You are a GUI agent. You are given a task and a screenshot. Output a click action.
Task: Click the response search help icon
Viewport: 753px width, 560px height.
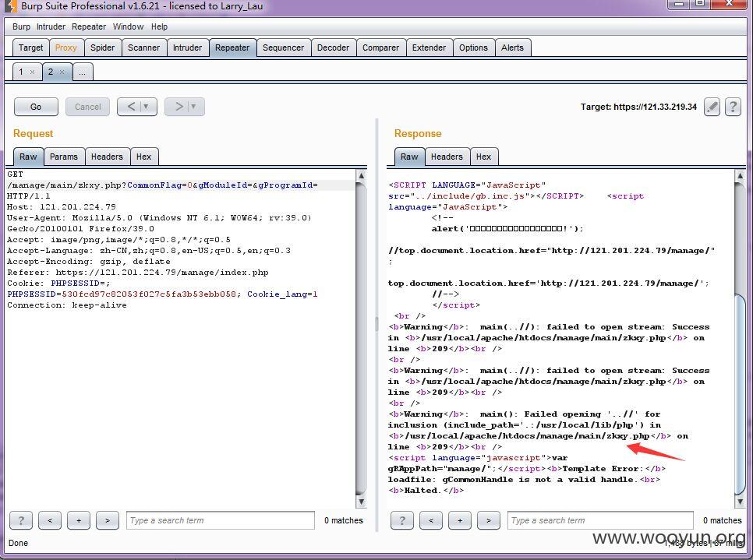[402, 520]
